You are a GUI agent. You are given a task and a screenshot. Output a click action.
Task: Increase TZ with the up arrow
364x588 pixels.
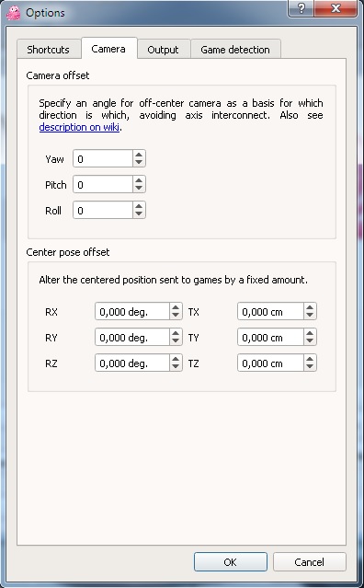(310, 359)
